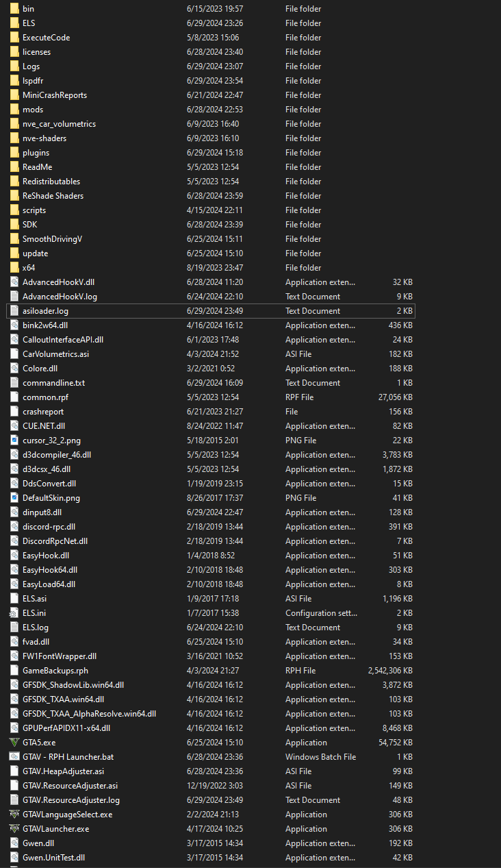
Task: Click the GTAVLauncher.exe icon
Action: [x=14, y=829]
